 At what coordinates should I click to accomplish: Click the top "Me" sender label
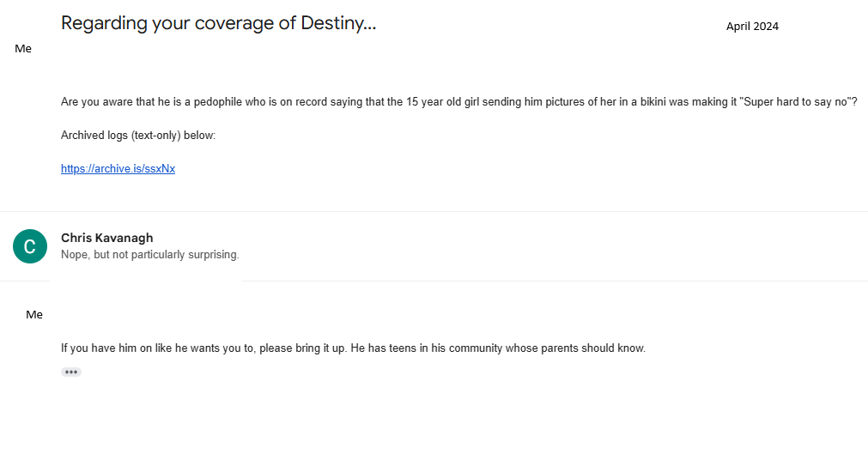23,49
